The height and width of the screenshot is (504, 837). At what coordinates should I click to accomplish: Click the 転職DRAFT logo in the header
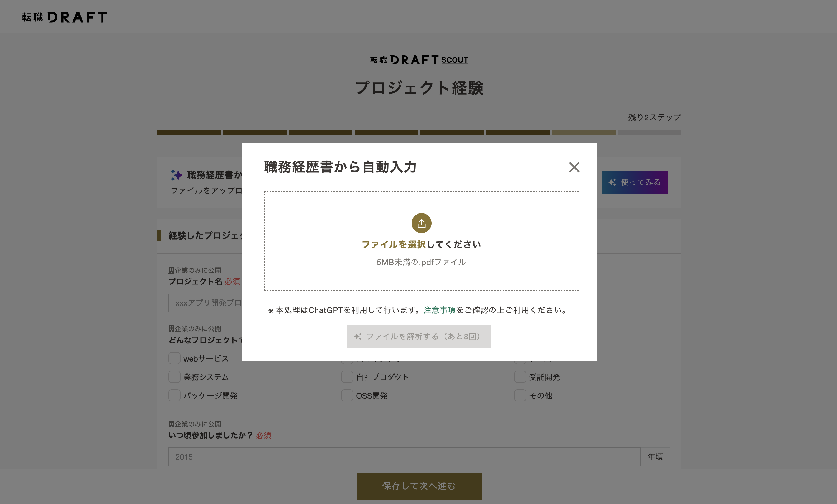[x=65, y=17]
